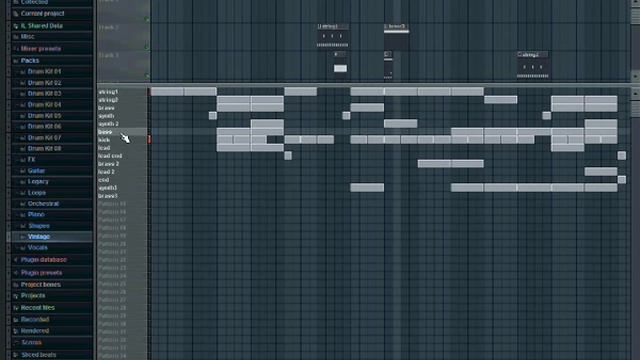This screenshot has height=360, width=640.
Task: Click the first block in synth3 row
Action: (367, 188)
